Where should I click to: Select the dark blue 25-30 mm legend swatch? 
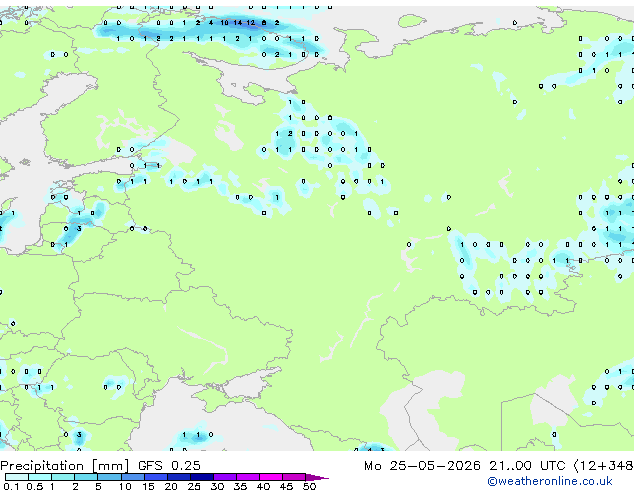202,477
